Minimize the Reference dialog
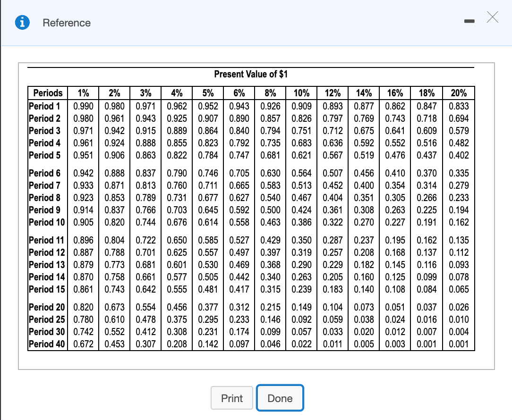The width and height of the screenshot is (512, 420). 469,21
